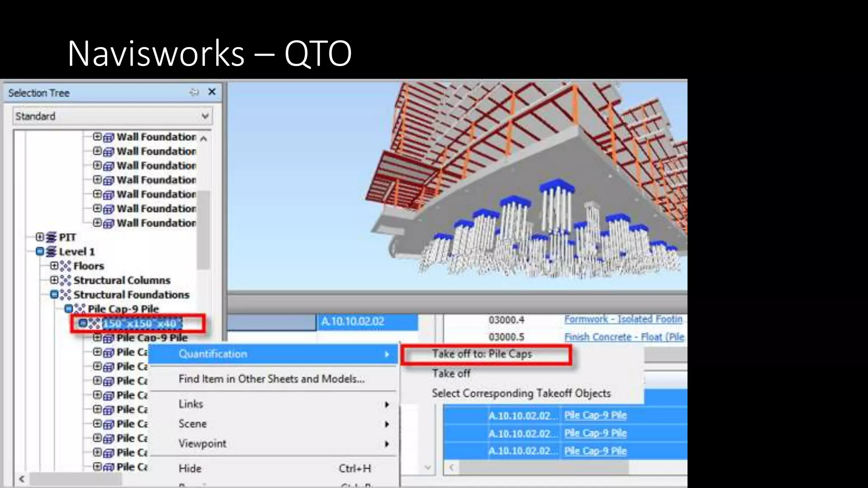868x488 pixels.
Task: Expand the first Wall Foundation item
Action: click(x=97, y=137)
